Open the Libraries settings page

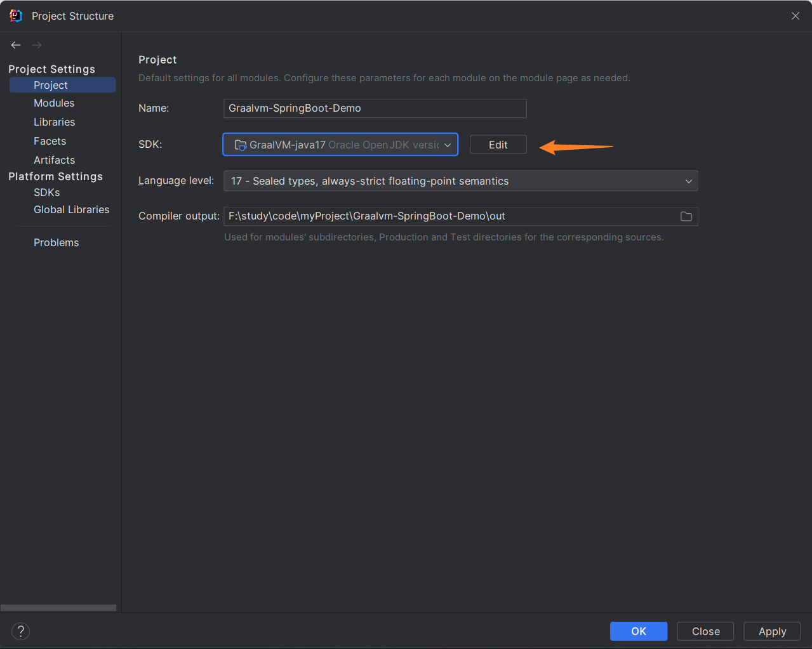coord(54,122)
